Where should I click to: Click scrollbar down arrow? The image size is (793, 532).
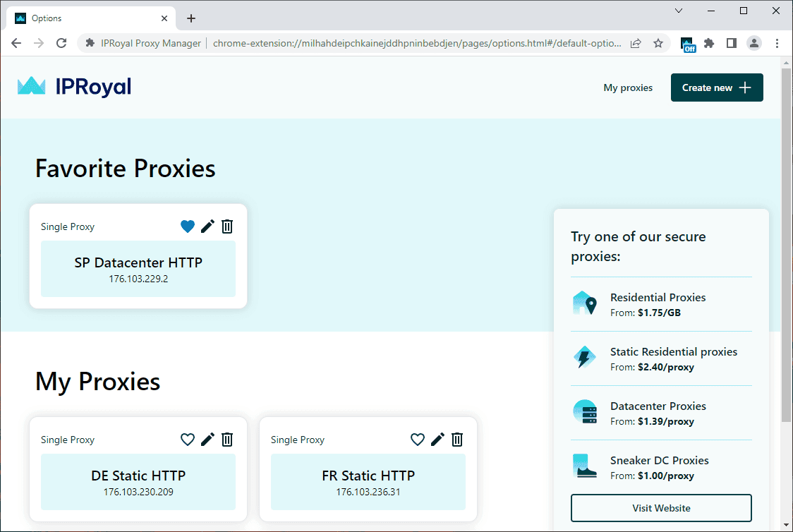(786, 525)
